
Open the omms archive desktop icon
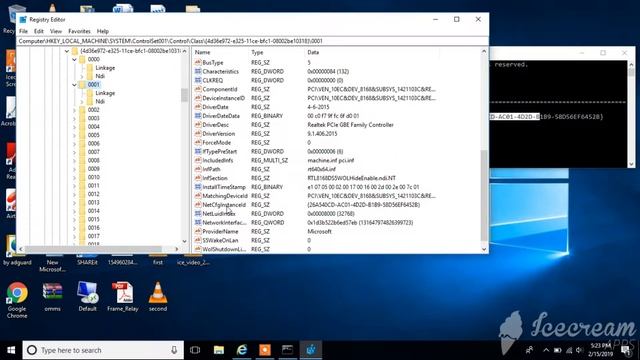(x=52, y=297)
